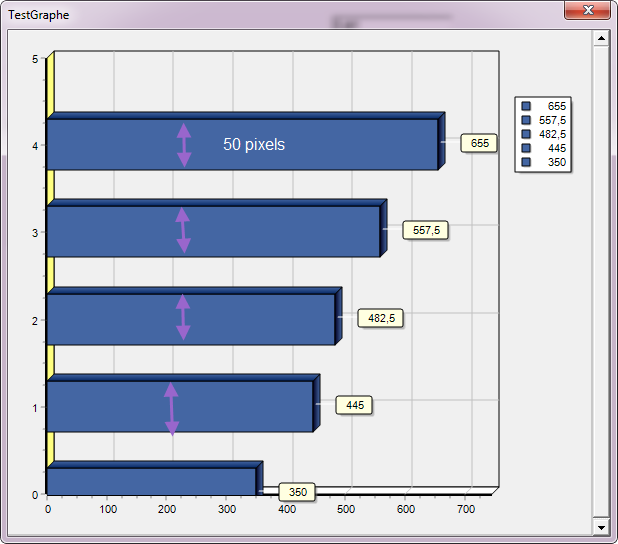
Task: Click the 350 data label box
Action: click(297, 492)
